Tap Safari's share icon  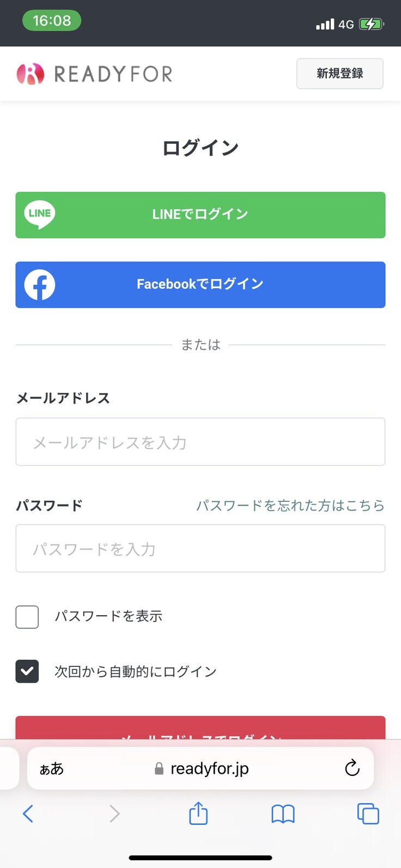click(198, 814)
